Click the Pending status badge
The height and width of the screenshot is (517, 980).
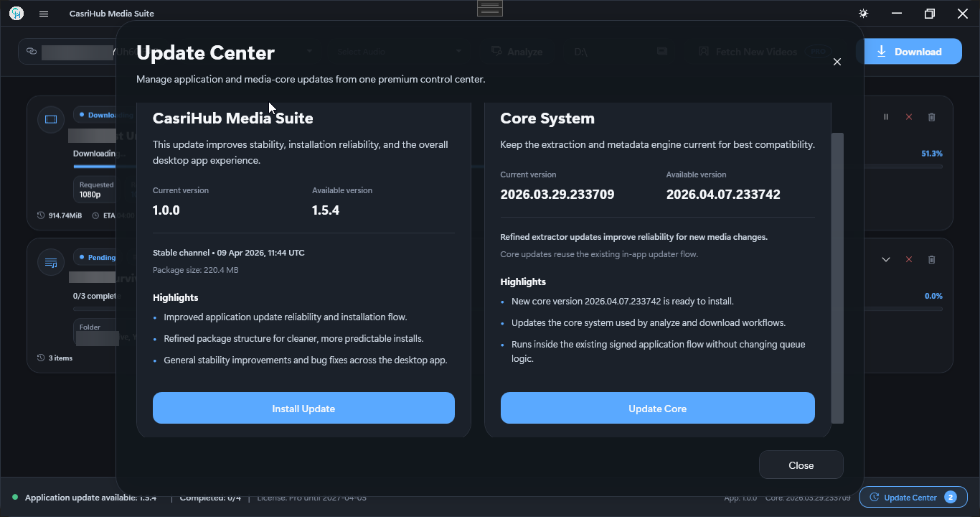[98, 257]
